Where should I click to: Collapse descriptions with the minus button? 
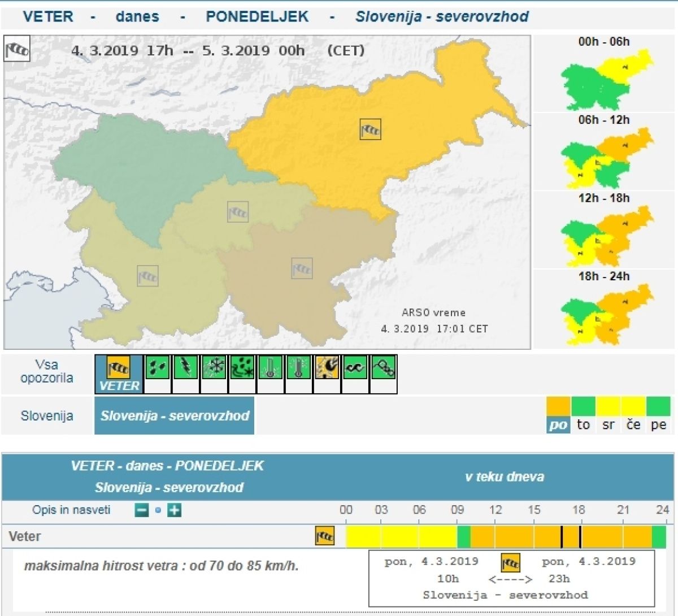[142, 510]
